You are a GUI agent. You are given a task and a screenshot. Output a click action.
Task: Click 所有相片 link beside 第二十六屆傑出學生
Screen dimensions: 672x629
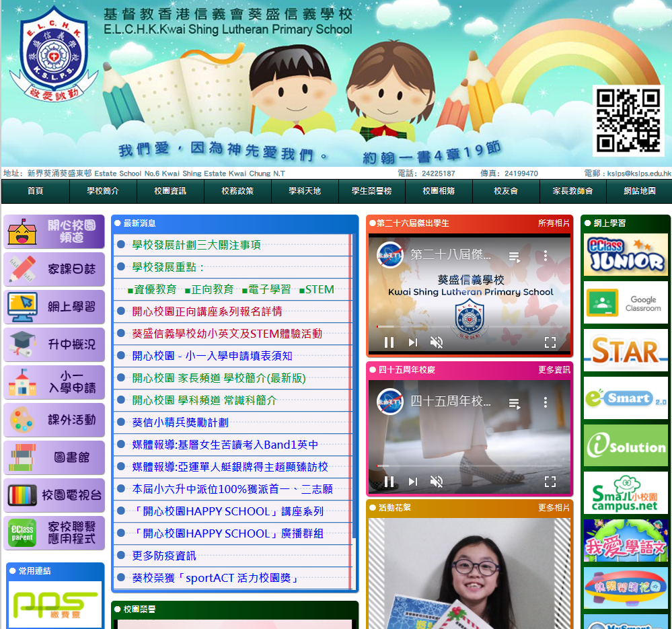(554, 223)
